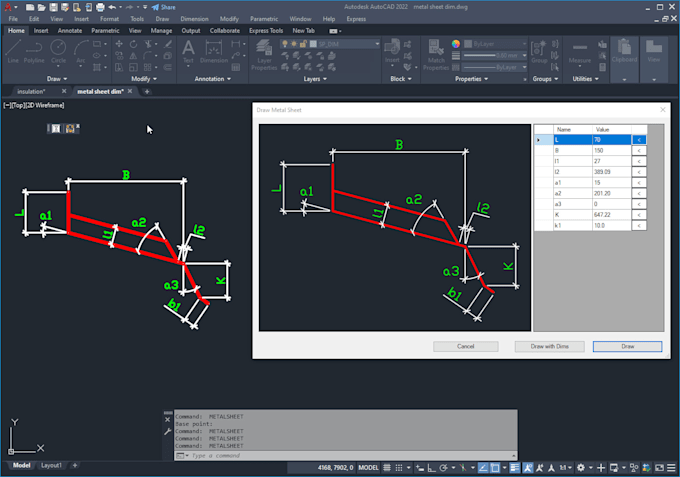
Task: Click the Text annotation tool
Action: pos(188,51)
